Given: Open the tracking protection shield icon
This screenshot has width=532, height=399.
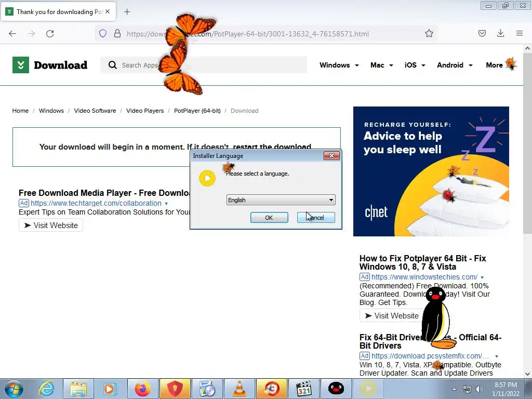Looking at the screenshot, I should [103, 33].
